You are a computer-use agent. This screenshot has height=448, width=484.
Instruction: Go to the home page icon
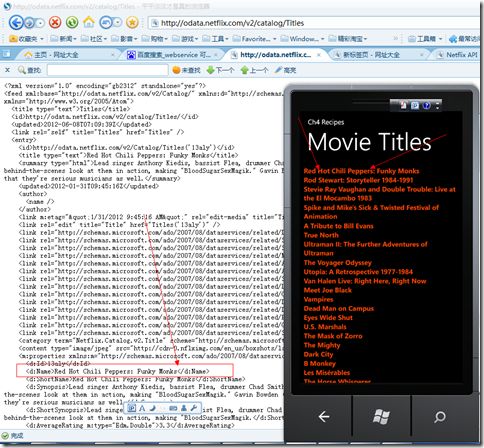pyautogui.click(x=89, y=22)
